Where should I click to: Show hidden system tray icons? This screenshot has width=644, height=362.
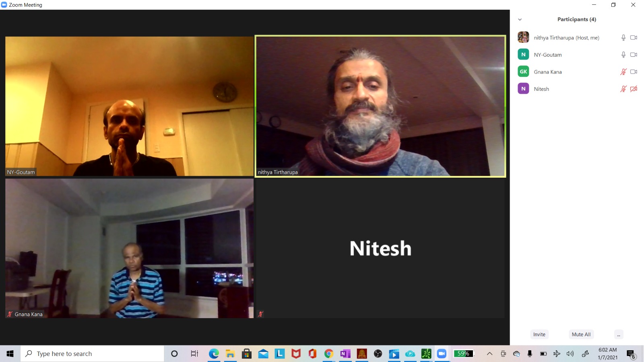pyautogui.click(x=489, y=354)
